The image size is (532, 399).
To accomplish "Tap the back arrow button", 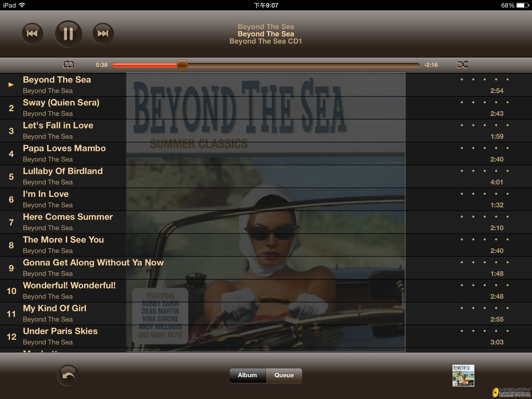I will tap(68, 375).
